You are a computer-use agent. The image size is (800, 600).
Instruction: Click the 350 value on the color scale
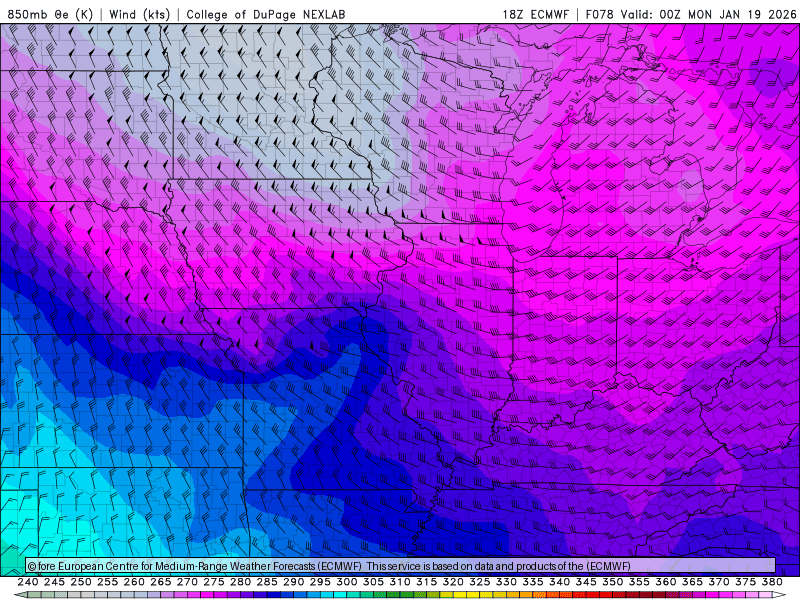(612, 582)
